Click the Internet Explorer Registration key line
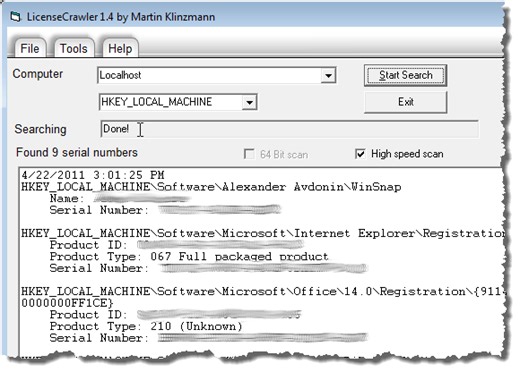 coord(263,233)
